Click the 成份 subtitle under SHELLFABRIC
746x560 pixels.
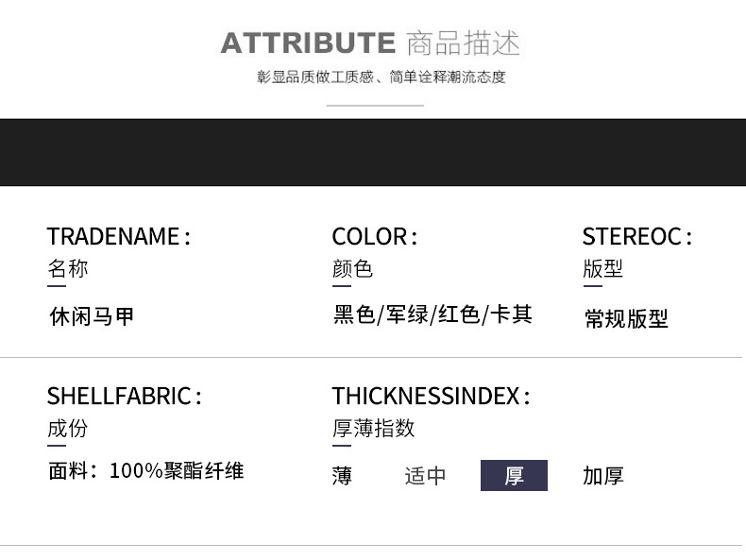pyautogui.click(x=67, y=429)
